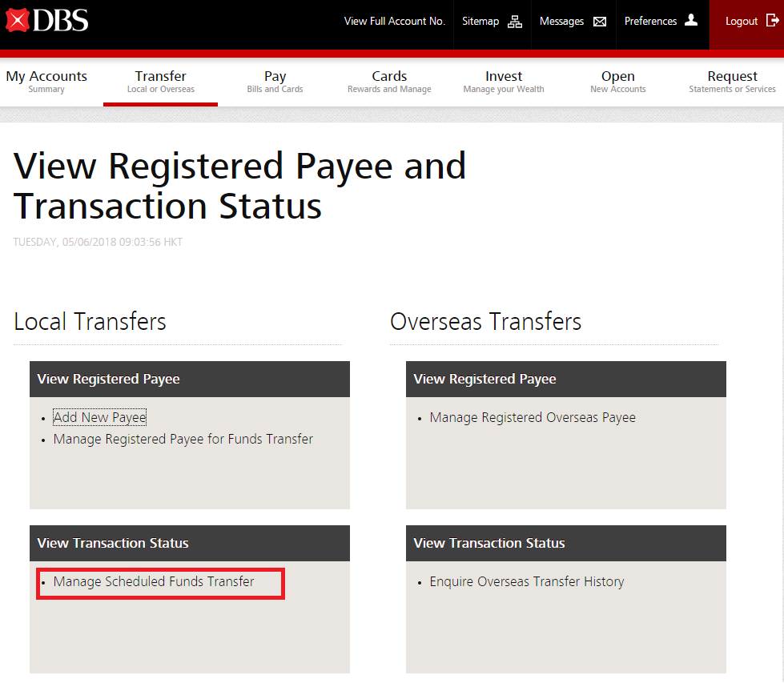The image size is (784, 683).
Task: Click Manage Registered Overseas Payee link
Action: tap(533, 417)
